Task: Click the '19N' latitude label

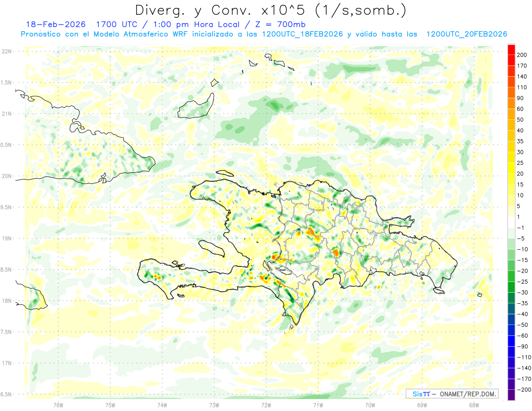Action: pos(7,238)
